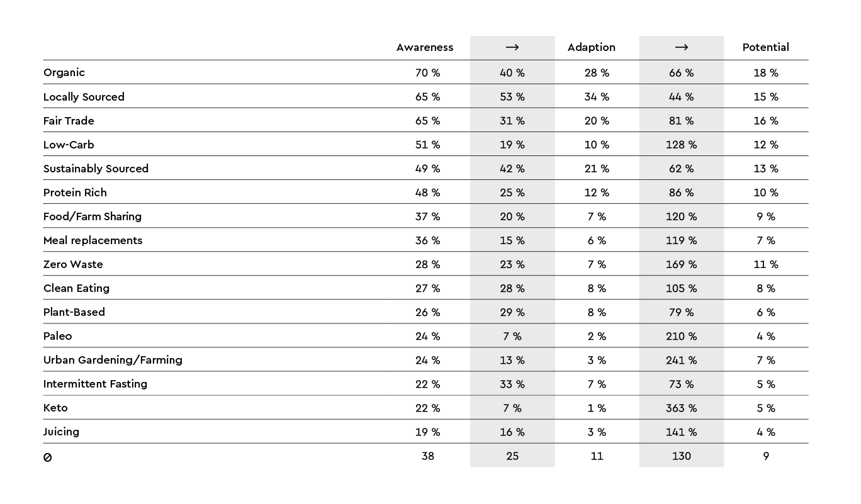Click the Low-Carb row label

[69, 144]
